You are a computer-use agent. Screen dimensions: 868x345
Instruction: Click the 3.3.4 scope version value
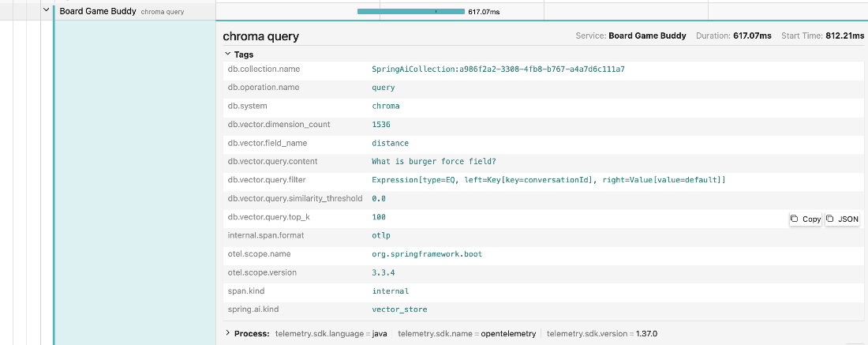[383, 272]
